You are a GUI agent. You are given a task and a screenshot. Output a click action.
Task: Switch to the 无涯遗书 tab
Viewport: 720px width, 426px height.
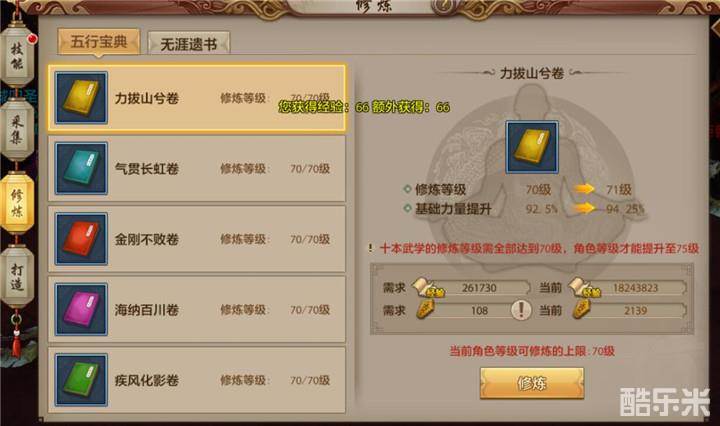pos(189,44)
